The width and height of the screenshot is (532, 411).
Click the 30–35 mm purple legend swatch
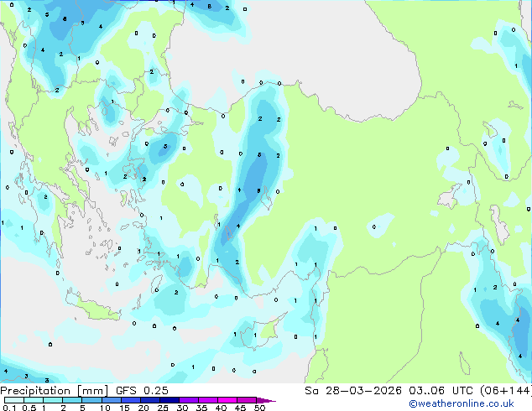[189, 400]
